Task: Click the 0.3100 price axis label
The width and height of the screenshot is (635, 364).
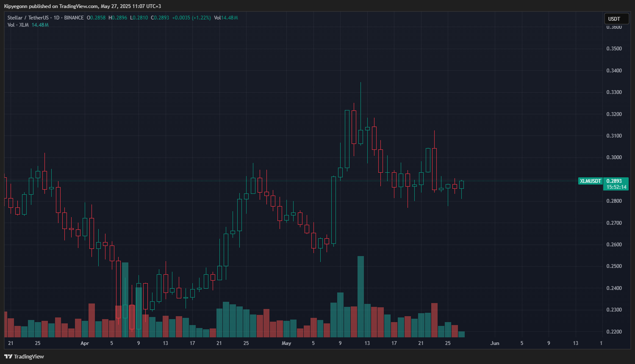Action: pos(614,136)
